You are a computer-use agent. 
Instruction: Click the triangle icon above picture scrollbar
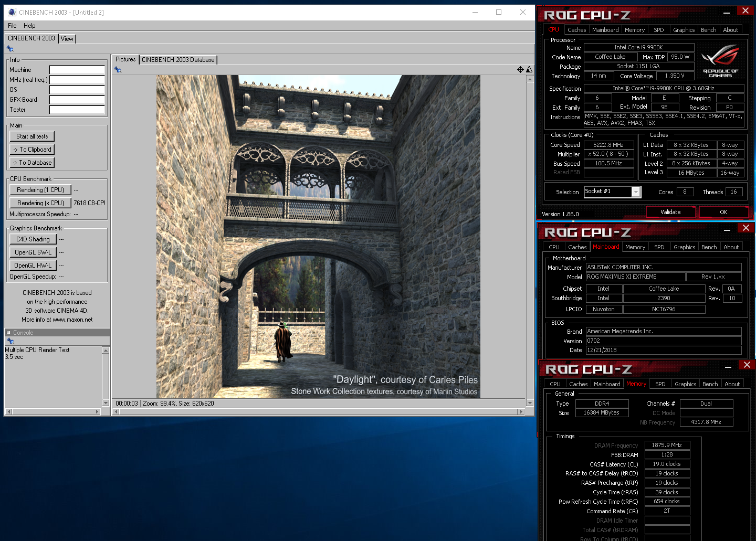(529, 69)
